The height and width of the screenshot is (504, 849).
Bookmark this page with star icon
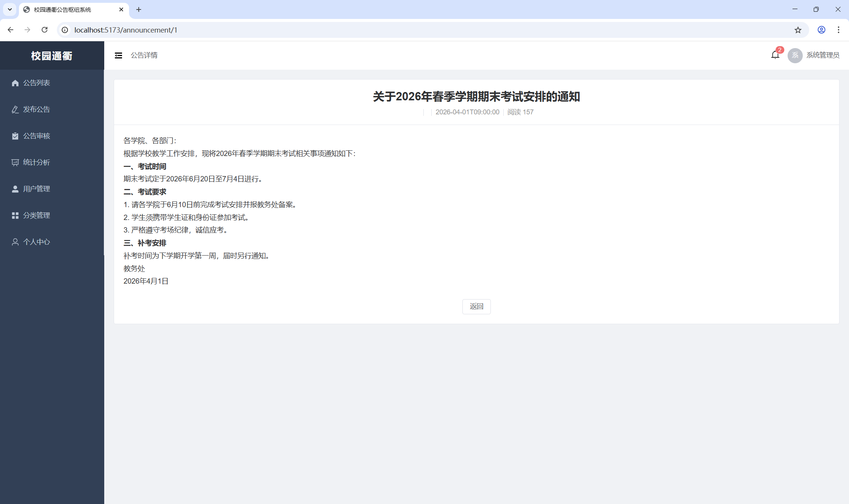798,30
